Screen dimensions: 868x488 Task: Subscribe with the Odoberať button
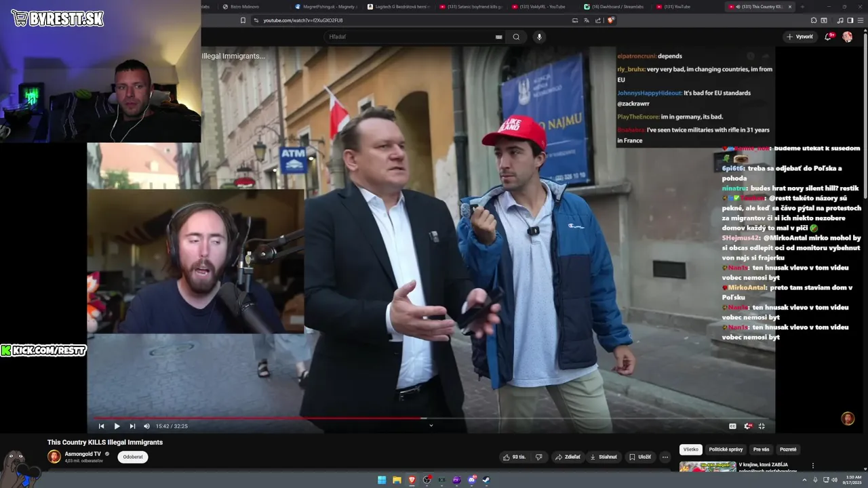pyautogui.click(x=133, y=457)
